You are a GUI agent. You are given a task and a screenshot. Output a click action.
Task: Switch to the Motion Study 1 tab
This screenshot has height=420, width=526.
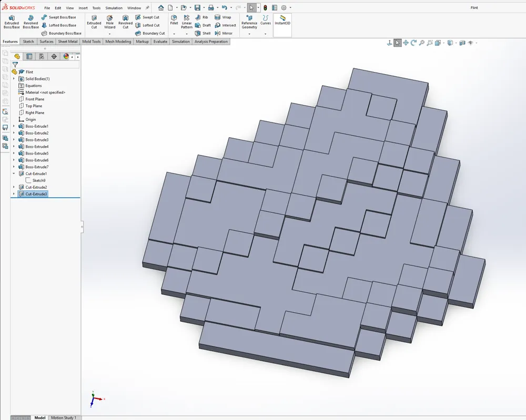[64, 418]
